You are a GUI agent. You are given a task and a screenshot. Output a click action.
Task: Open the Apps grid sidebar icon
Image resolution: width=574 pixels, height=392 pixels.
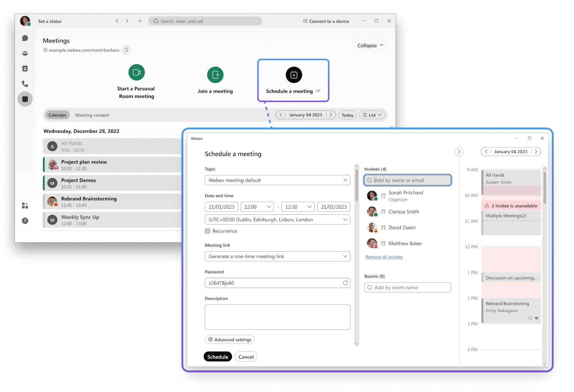[25, 206]
